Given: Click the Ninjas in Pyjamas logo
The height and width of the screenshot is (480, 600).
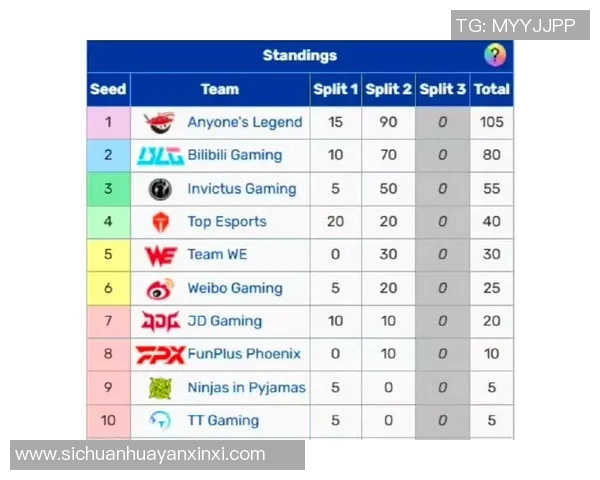Looking at the screenshot, I should [x=160, y=388].
